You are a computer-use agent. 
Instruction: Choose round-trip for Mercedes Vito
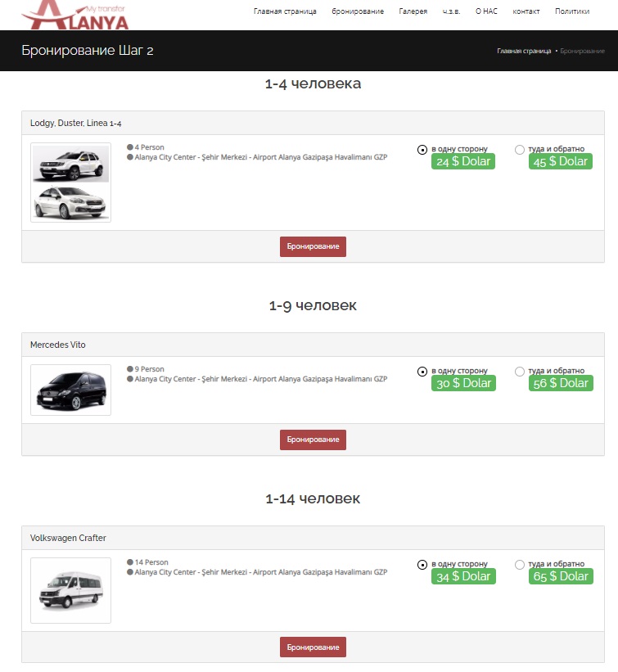pyautogui.click(x=520, y=372)
